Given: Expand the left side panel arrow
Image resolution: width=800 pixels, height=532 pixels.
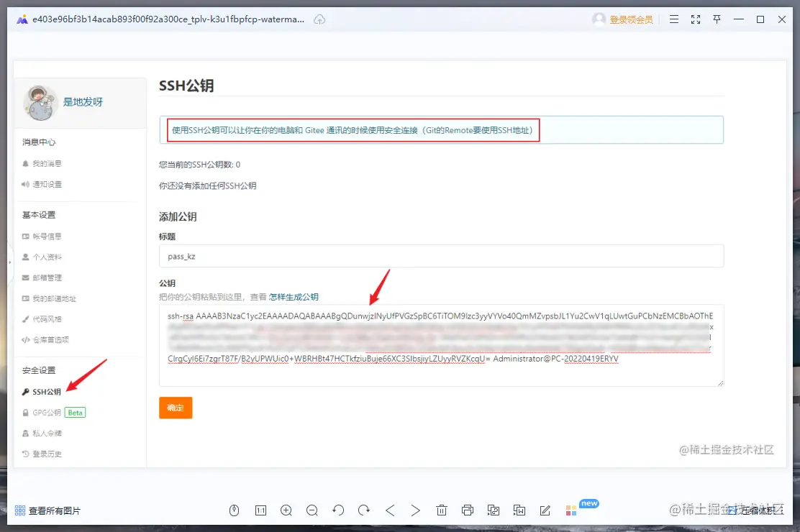Looking at the screenshot, I should tap(9, 262).
